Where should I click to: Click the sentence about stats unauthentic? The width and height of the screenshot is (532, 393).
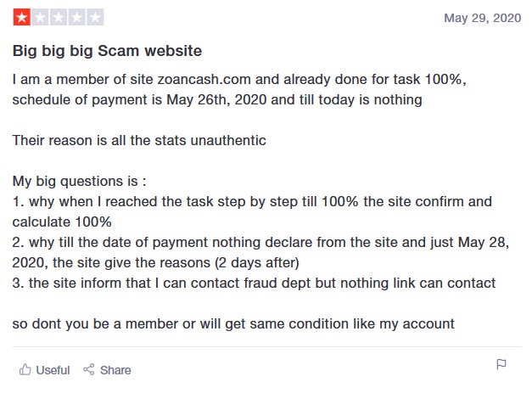[x=139, y=141]
